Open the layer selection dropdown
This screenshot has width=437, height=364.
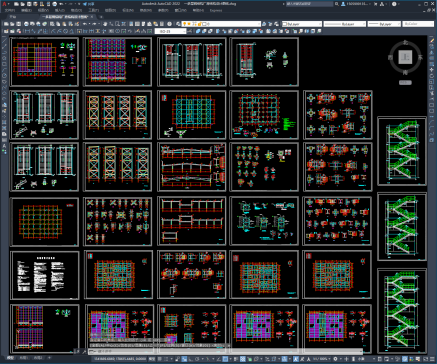click(221, 24)
